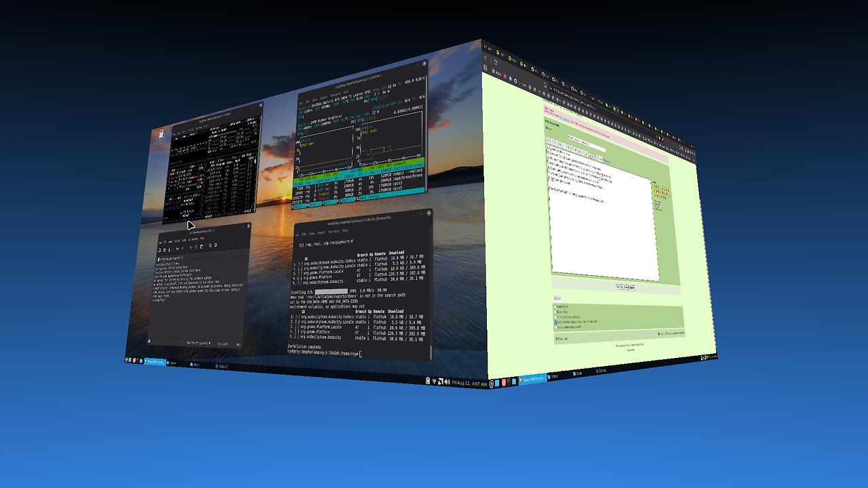Click Cut icon in text editor toolbar
This screenshot has width=868, height=488.
(x=191, y=247)
